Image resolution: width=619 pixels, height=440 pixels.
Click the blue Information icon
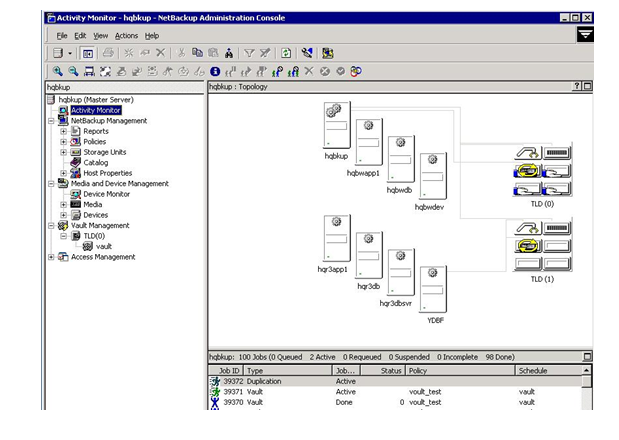point(215,71)
